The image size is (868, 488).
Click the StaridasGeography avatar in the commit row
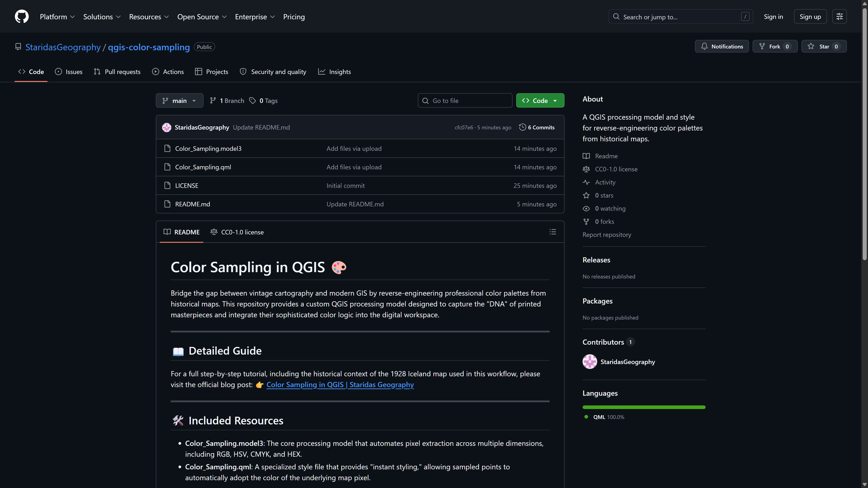(x=167, y=127)
